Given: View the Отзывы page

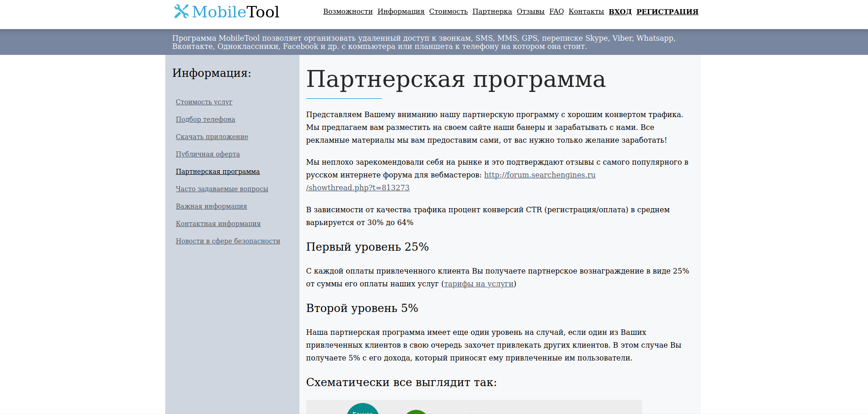Looking at the screenshot, I should (x=531, y=11).
